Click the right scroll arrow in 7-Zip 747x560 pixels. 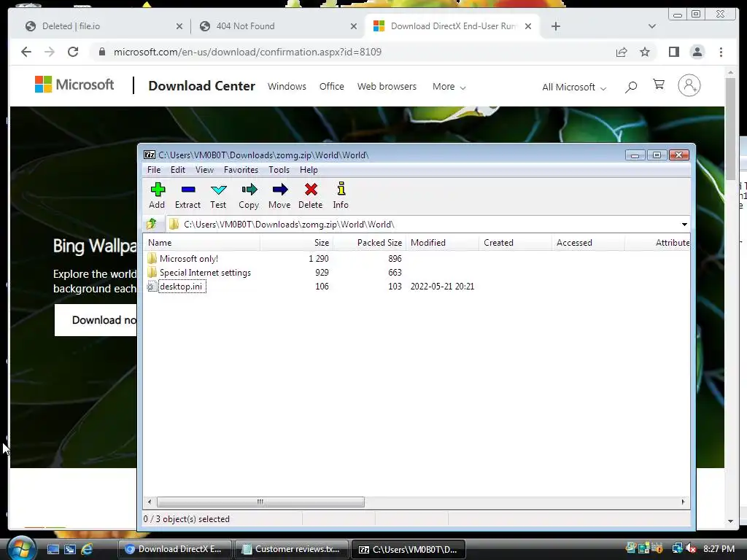[x=683, y=502]
